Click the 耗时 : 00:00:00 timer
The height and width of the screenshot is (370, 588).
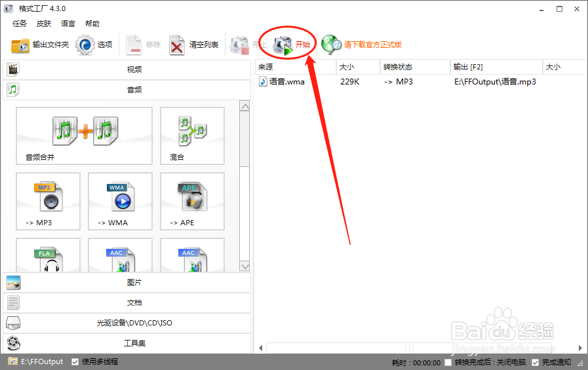click(416, 363)
